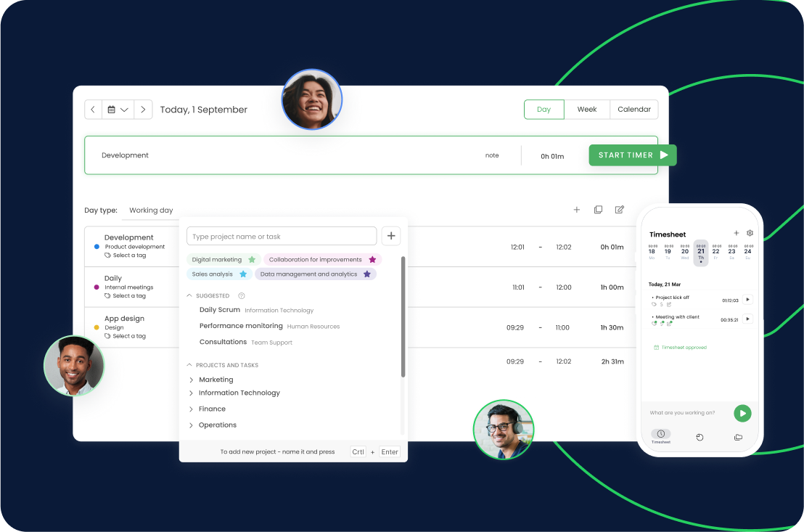The width and height of the screenshot is (804, 532).
Task: Click the tag icon under Project kick off
Action: pyautogui.click(x=654, y=304)
